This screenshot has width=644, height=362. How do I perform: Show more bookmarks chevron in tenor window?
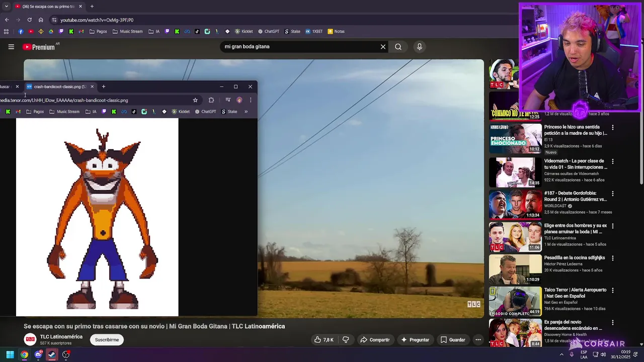(x=246, y=112)
